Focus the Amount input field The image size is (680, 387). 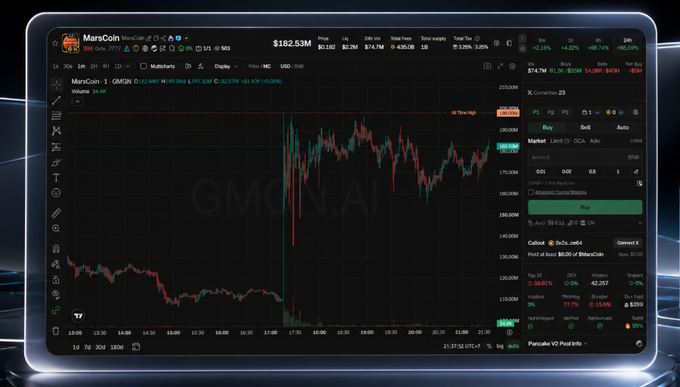coord(585,157)
